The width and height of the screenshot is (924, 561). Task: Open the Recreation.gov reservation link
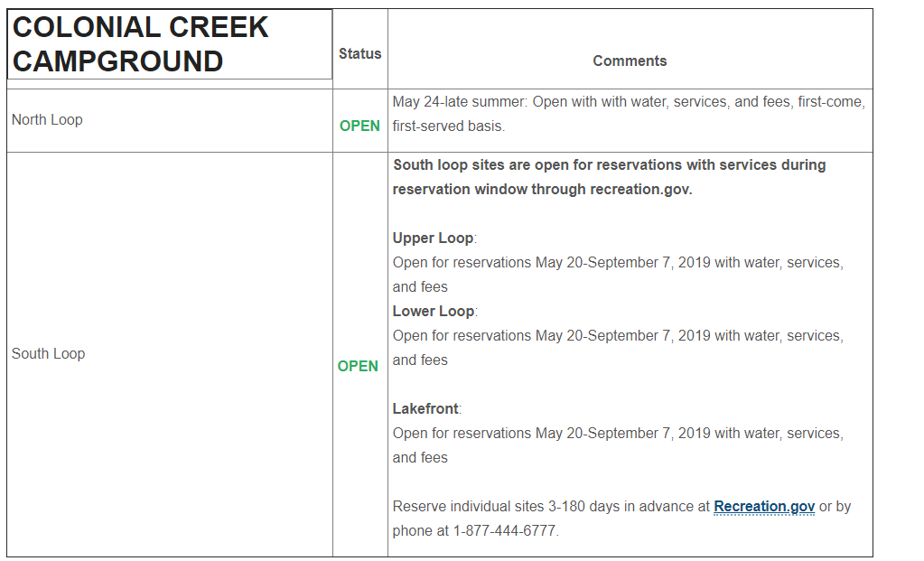point(764,507)
